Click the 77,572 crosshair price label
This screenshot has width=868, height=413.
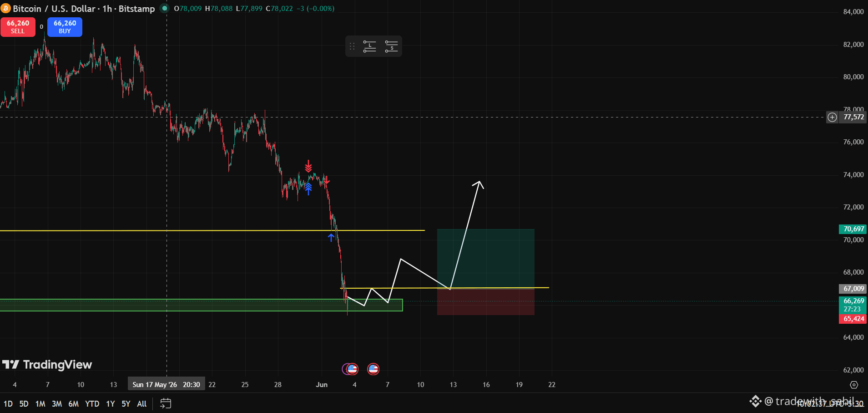pos(853,117)
